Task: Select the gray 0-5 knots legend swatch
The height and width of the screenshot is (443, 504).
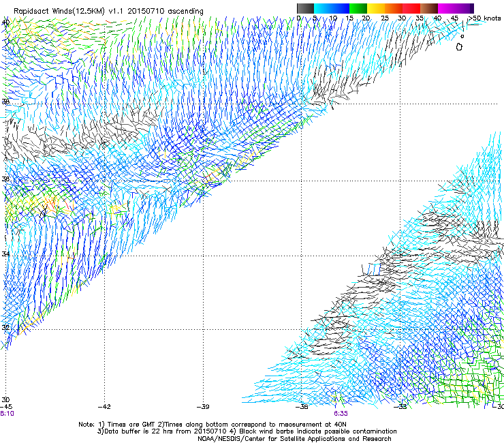Action: [305, 8]
